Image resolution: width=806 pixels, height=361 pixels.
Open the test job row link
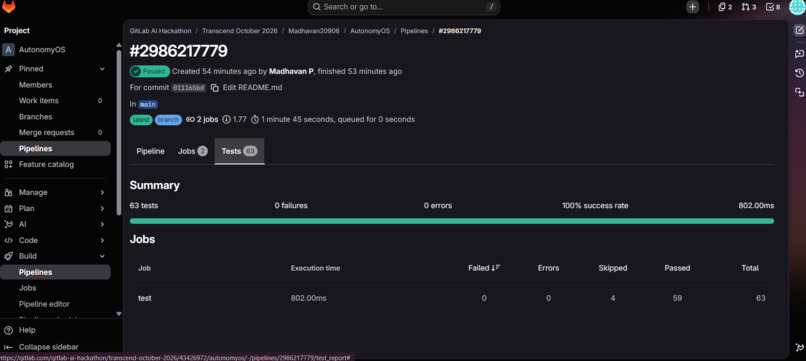pyautogui.click(x=144, y=298)
